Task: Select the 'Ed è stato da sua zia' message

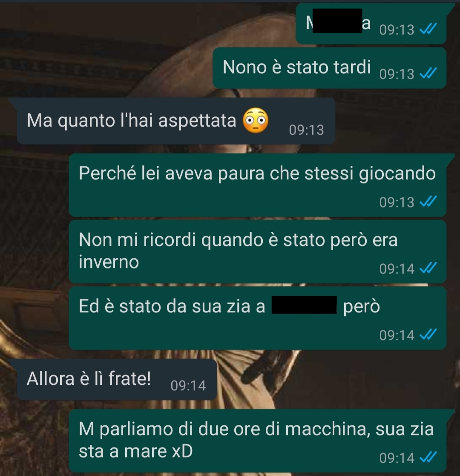Action: click(257, 318)
